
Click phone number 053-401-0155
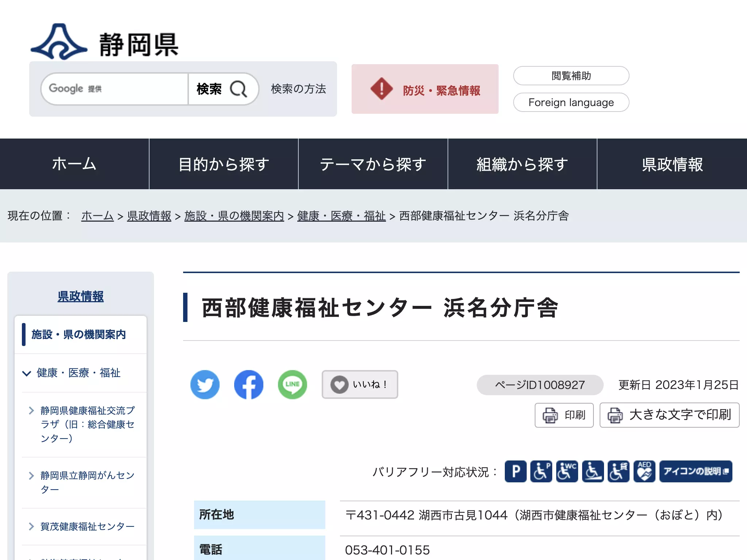coord(387,550)
